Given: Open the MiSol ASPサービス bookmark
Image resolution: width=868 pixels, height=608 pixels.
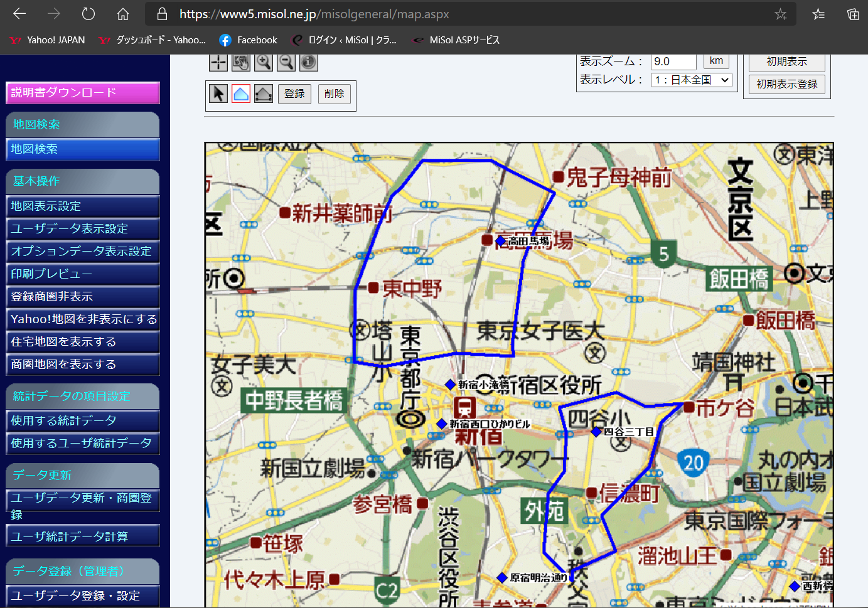Looking at the screenshot, I should pos(456,40).
